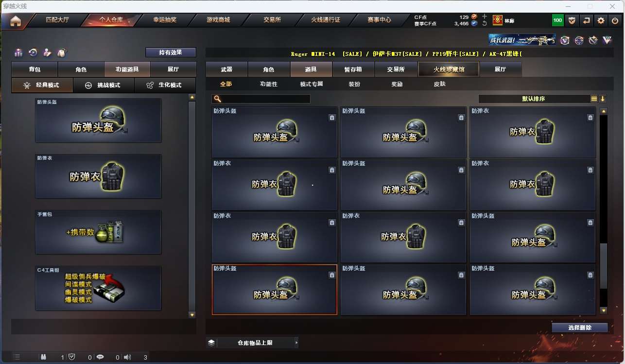Open the 默认排序 sort dropdown
This screenshot has height=364, width=625.
(x=533, y=99)
